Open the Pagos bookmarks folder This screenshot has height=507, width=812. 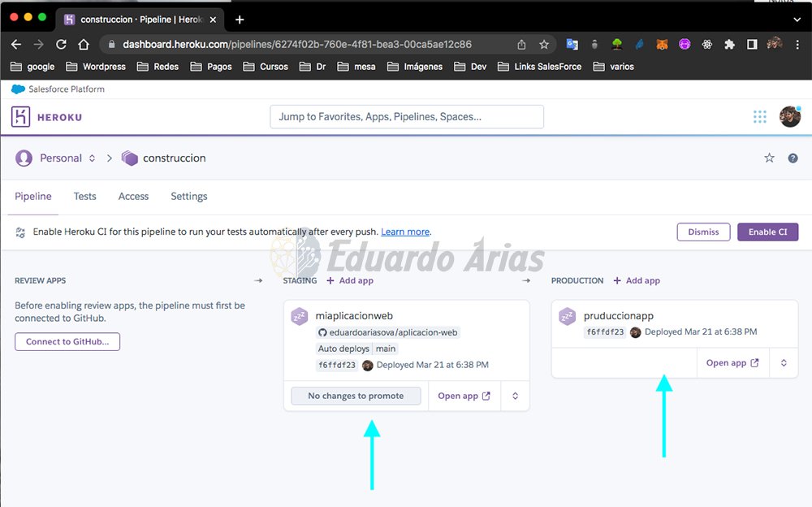point(211,67)
